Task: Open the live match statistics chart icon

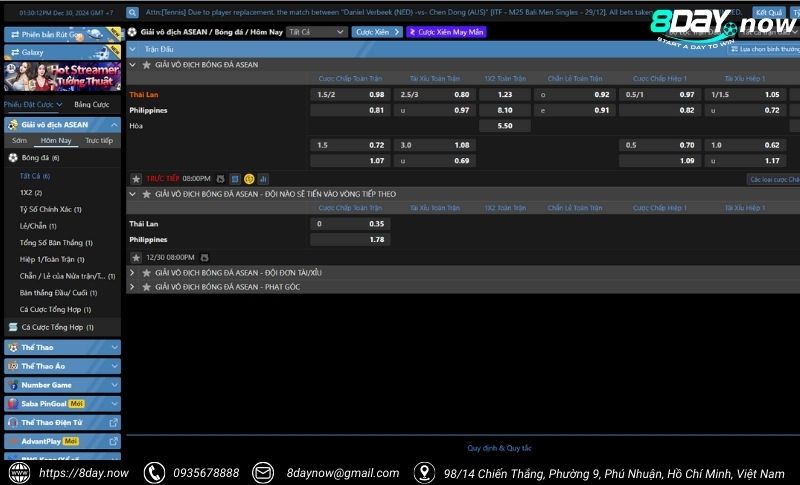Action: coord(263,178)
